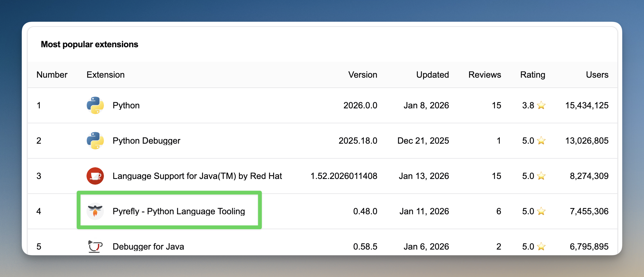
Task: Select version "2026.0.0" in the Python row
Action: click(x=360, y=105)
